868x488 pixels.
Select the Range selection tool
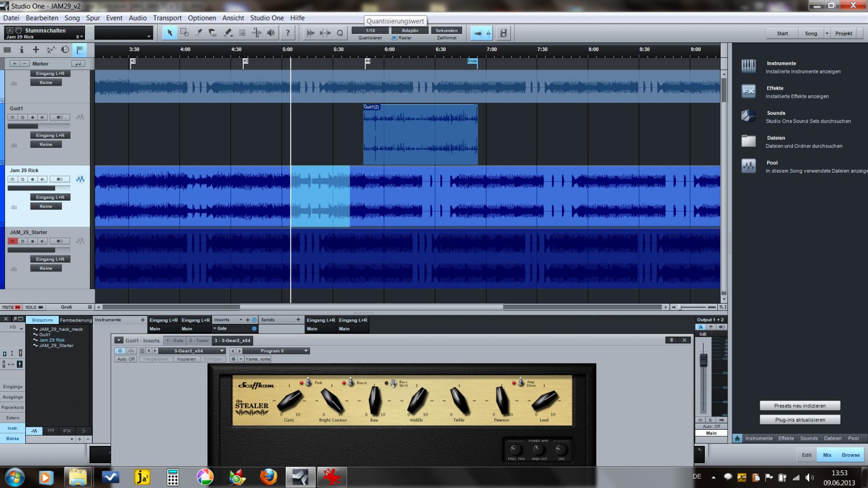click(x=184, y=33)
